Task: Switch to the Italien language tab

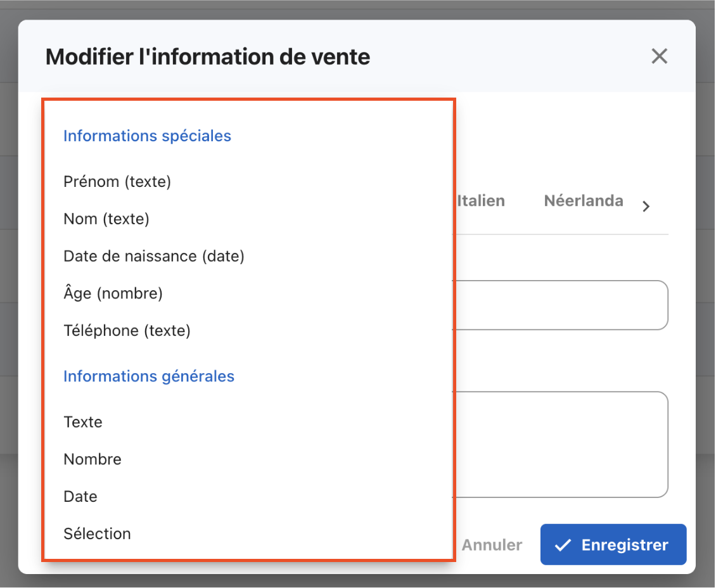Action: tap(481, 201)
